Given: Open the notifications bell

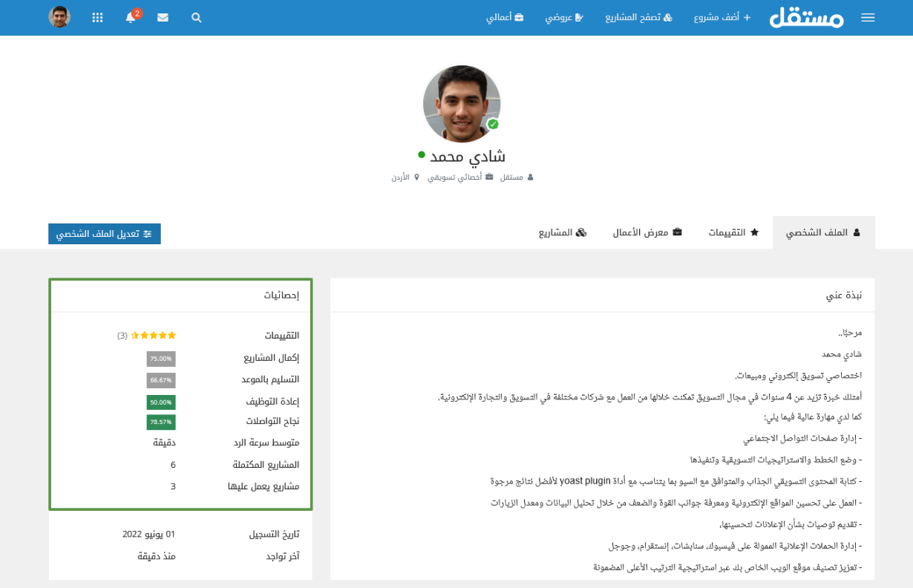Looking at the screenshot, I should 131,18.
